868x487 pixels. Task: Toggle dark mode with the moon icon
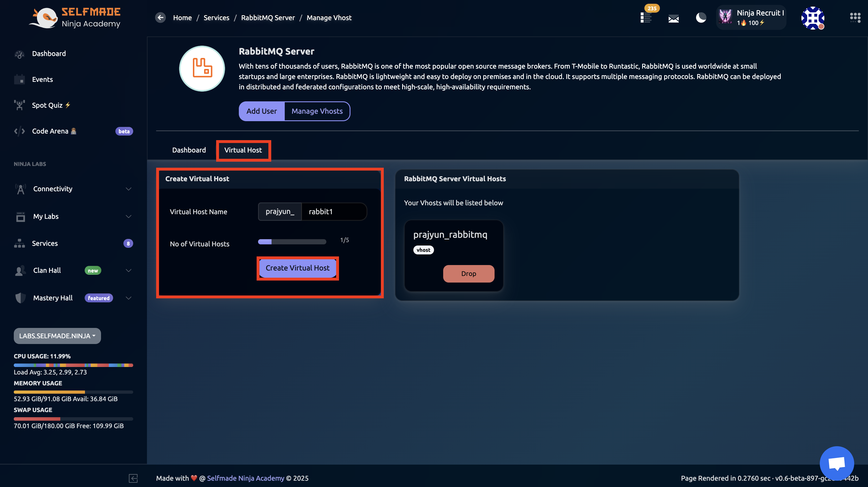point(701,18)
